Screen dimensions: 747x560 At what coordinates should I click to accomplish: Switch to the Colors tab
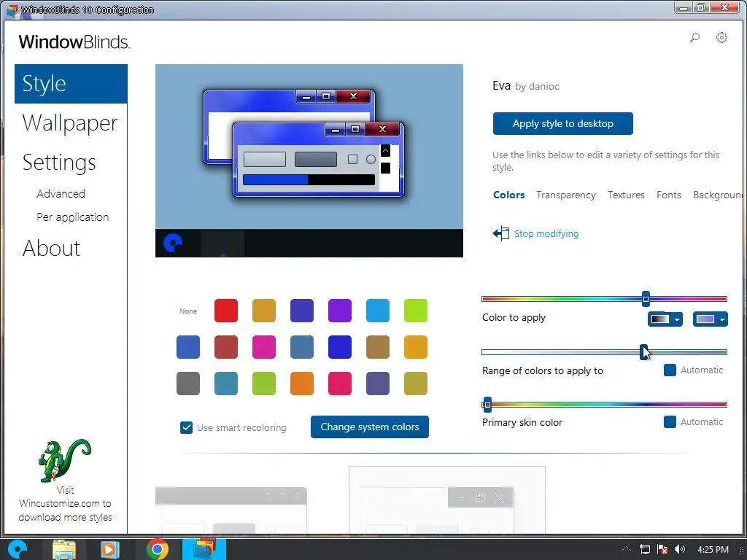[x=508, y=195]
